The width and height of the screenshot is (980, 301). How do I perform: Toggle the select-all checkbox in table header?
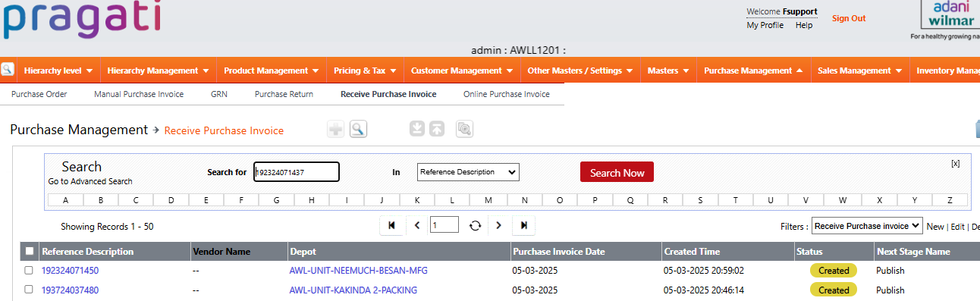click(x=30, y=251)
